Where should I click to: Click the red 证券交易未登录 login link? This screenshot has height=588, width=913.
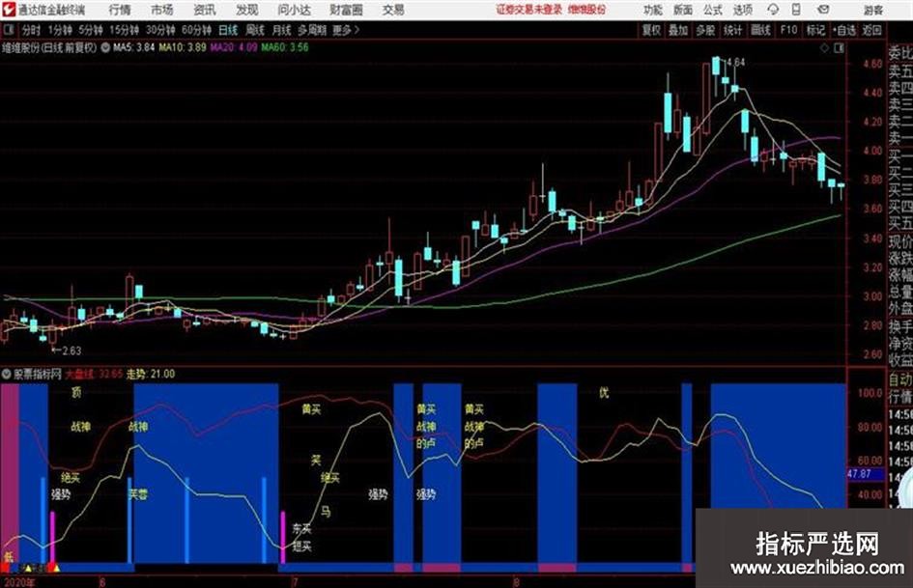[x=529, y=10]
